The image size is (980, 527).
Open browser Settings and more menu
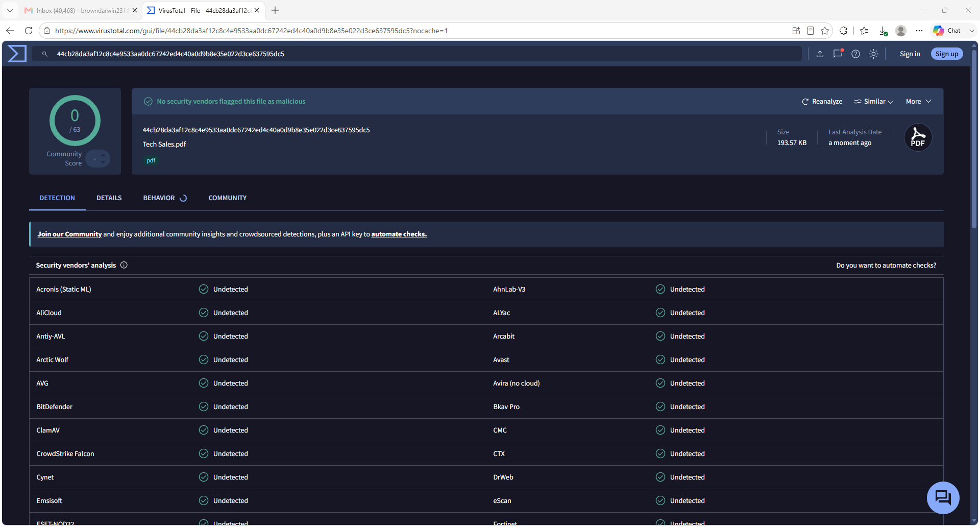click(919, 31)
